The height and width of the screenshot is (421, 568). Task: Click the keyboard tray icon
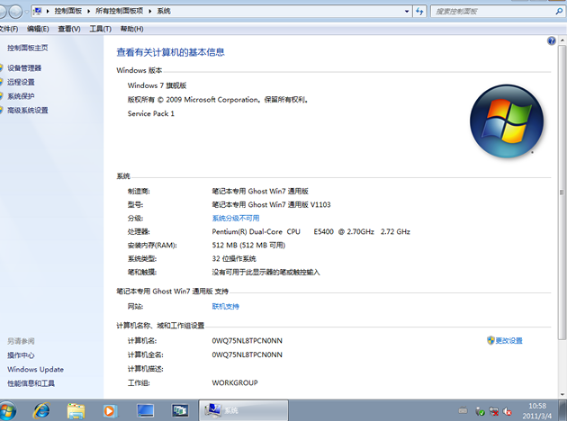pos(463,411)
